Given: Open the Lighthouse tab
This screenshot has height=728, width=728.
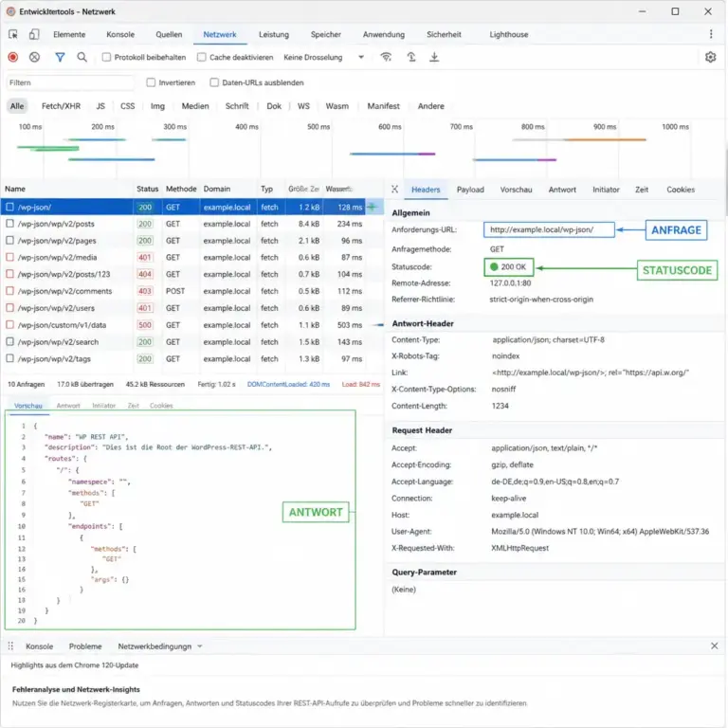Looking at the screenshot, I should 508,34.
